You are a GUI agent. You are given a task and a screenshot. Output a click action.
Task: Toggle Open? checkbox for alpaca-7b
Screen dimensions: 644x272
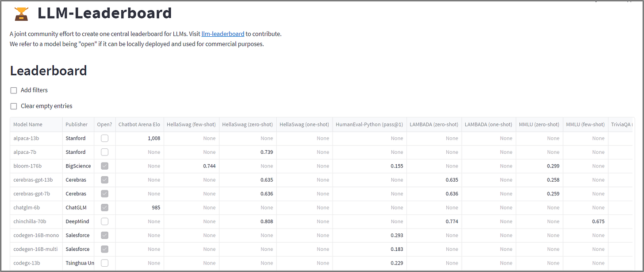tap(104, 152)
